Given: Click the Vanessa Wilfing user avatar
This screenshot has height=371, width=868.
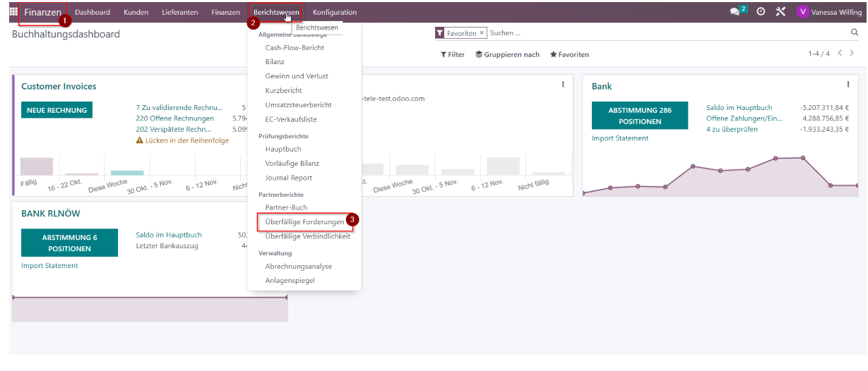Looking at the screenshot, I should point(802,12).
